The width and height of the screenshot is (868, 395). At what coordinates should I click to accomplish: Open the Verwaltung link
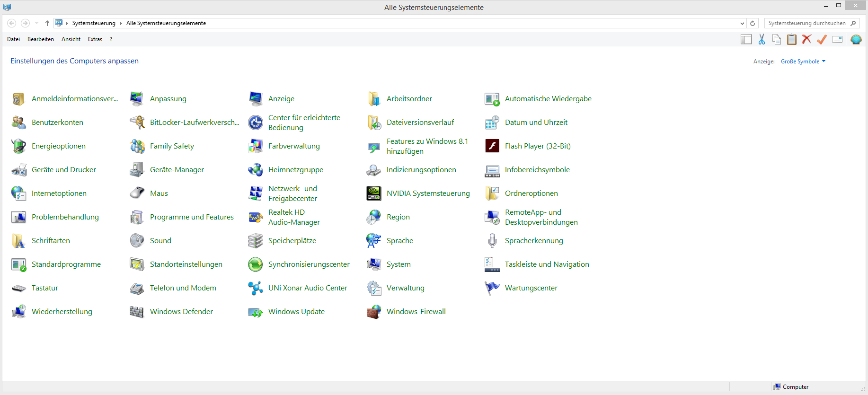406,288
